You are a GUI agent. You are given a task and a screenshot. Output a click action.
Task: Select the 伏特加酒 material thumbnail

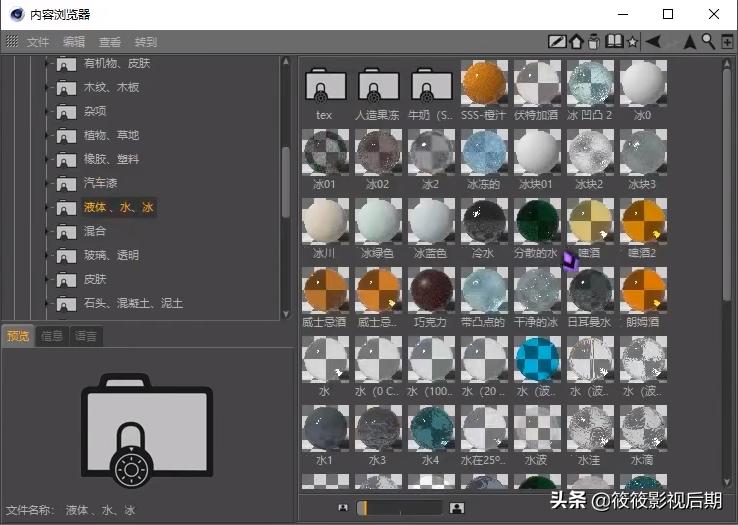pyautogui.click(x=537, y=83)
